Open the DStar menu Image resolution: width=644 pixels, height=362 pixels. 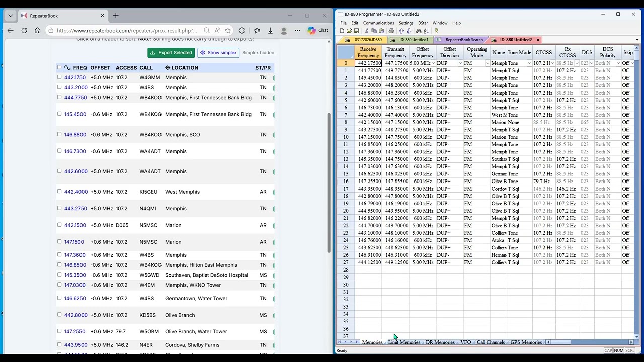pyautogui.click(x=423, y=23)
